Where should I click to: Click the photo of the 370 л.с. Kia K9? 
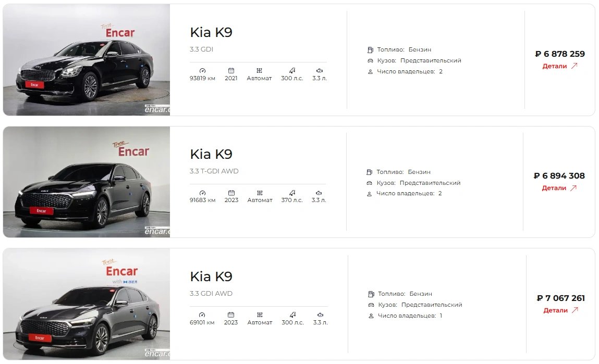(x=87, y=182)
